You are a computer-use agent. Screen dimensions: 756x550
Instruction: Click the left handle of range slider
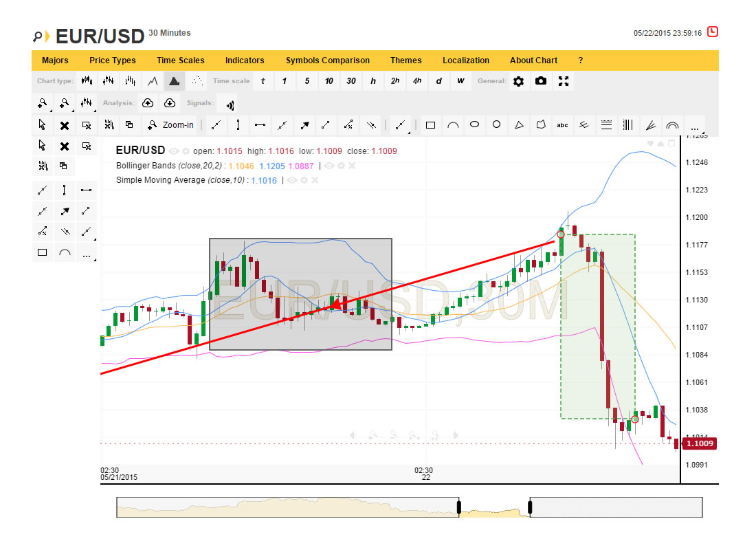tap(458, 508)
